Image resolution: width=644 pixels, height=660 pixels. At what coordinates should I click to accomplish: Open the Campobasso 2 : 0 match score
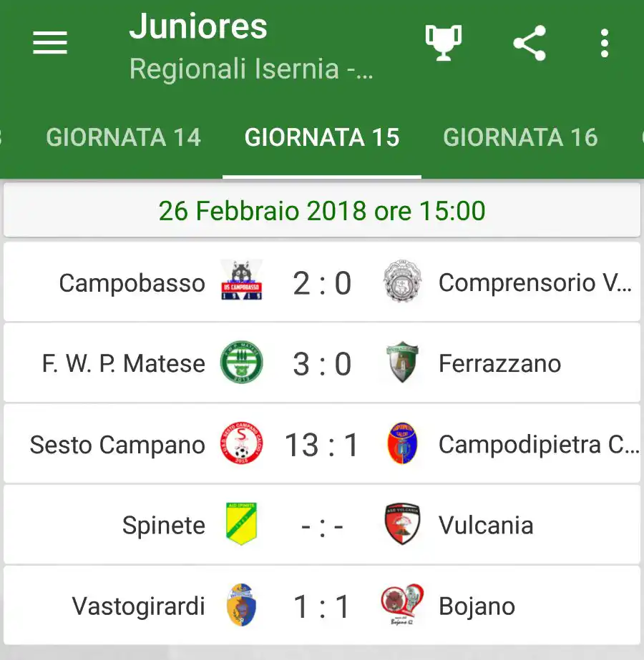(x=322, y=283)
